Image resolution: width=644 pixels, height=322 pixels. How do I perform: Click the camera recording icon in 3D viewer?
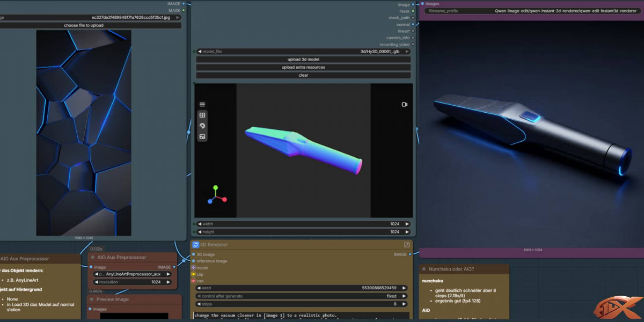coord(405,105)
